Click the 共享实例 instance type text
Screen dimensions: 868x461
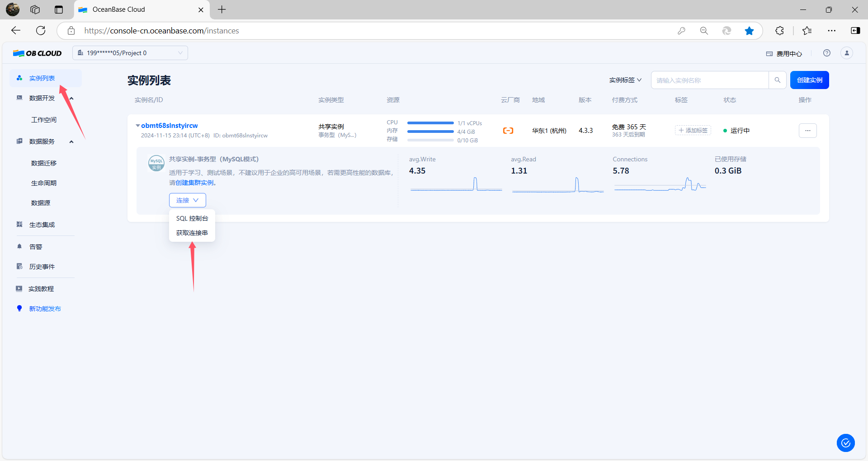(x=331, y=127)
